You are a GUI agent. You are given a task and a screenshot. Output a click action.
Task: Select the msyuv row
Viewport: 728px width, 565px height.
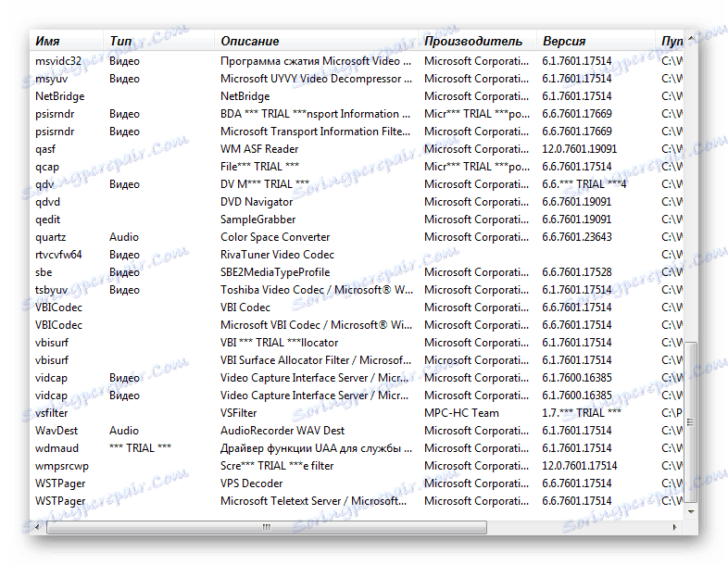pos(357,79)
